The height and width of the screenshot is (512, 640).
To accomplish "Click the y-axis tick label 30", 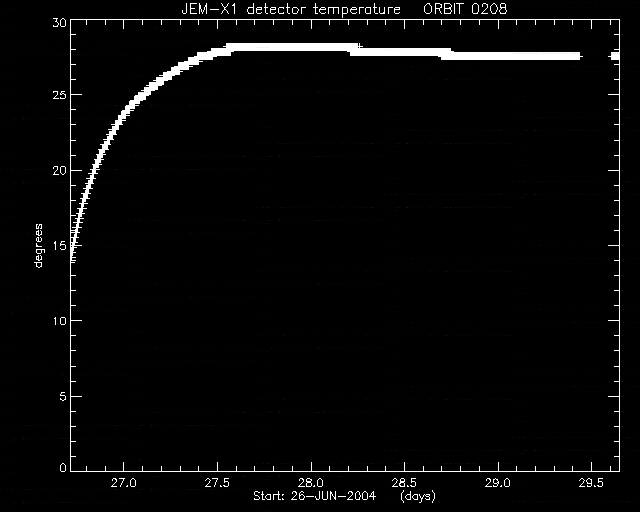I will [x=60, y=23].
